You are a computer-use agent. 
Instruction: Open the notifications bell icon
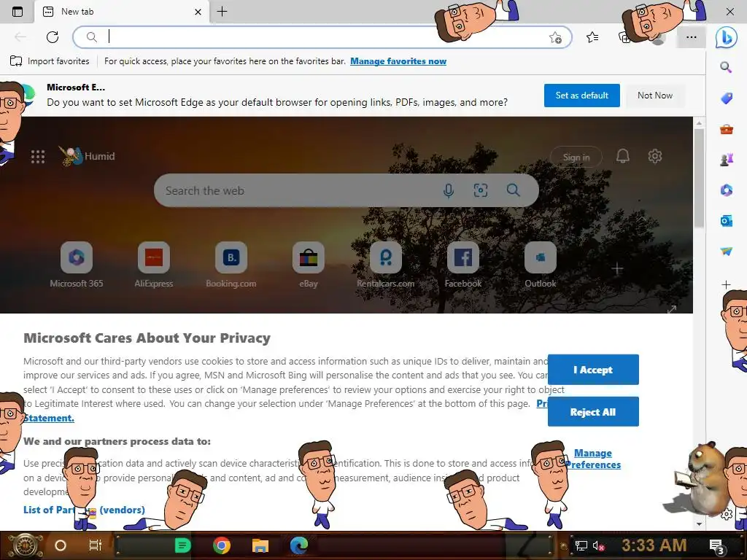pyautogui.click(x=623, y=156)
